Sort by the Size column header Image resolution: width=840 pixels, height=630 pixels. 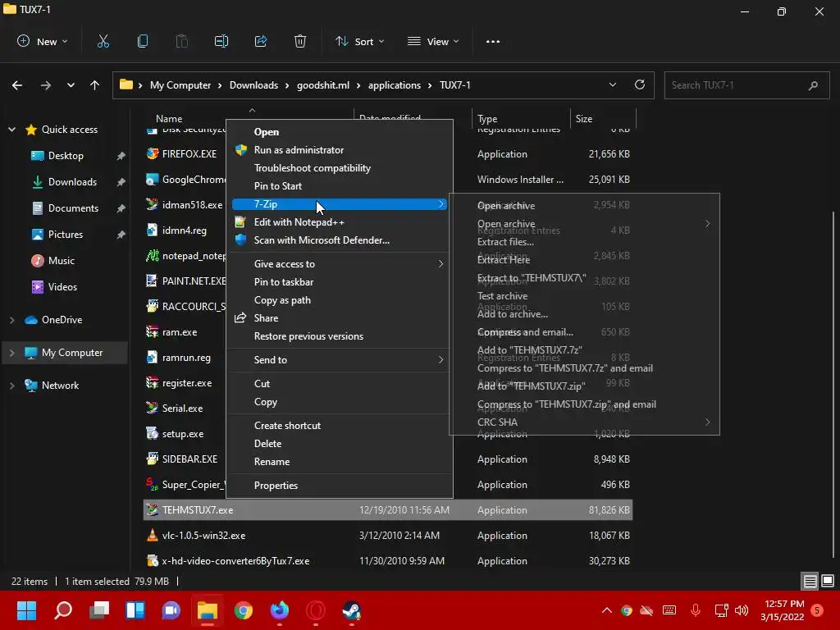pyautogui.click(x=584, y=119)
